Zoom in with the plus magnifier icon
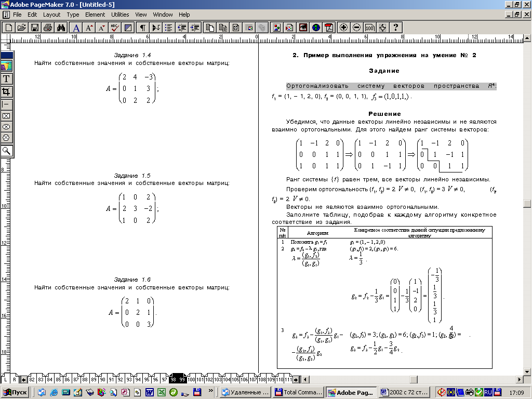 (x=344, y=28)
